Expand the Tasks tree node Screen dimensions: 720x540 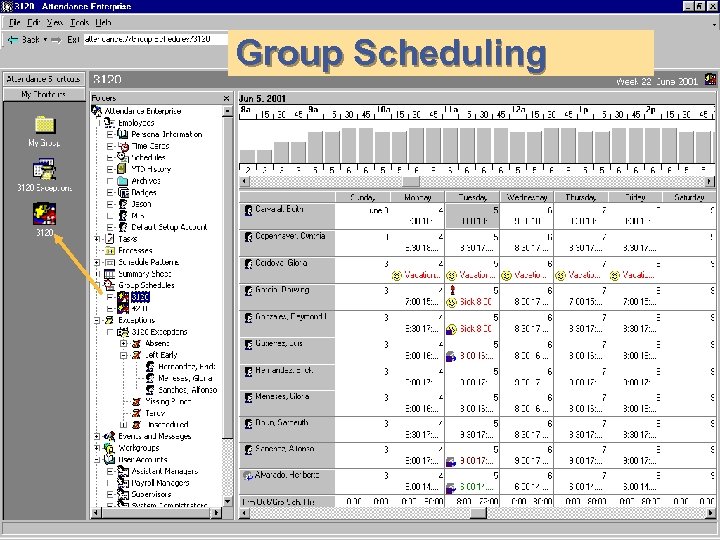[97, 239]
